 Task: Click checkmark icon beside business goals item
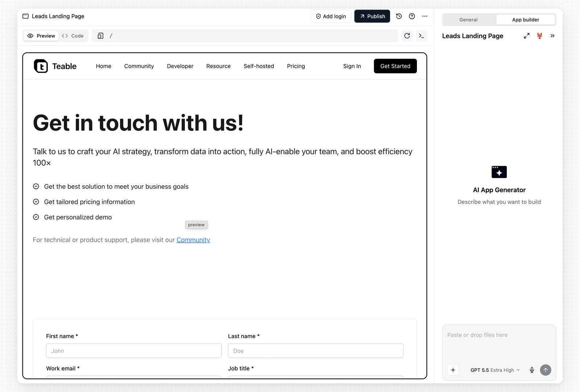(36, 186)
